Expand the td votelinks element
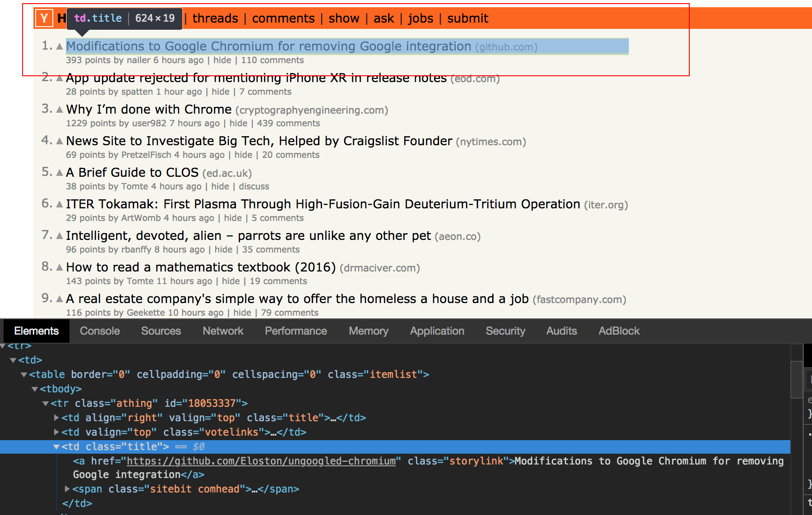Screen dimensions: 812x515 (56, 432)
